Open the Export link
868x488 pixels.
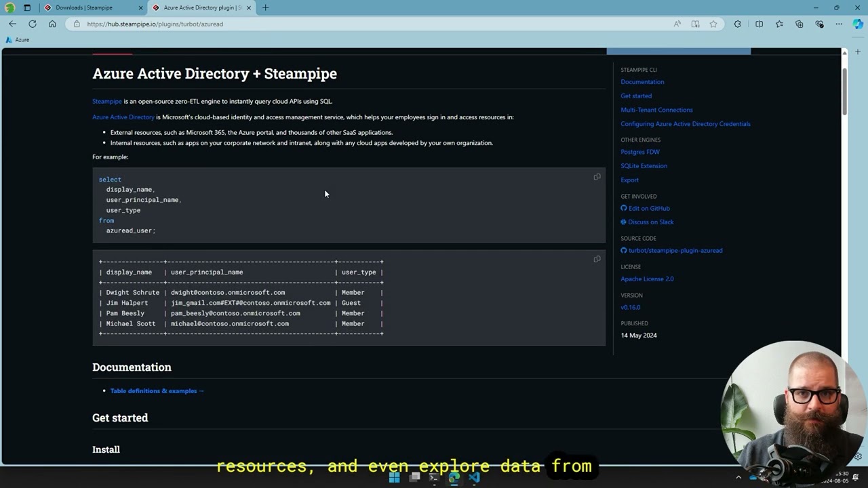pos(629,180)
